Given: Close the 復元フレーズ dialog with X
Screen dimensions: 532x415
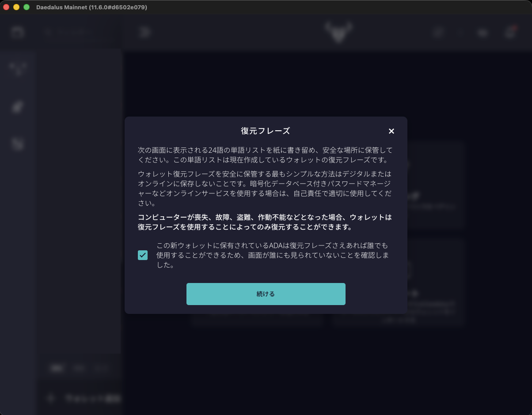Looking at the screenshot, I should tap(391, 131).
